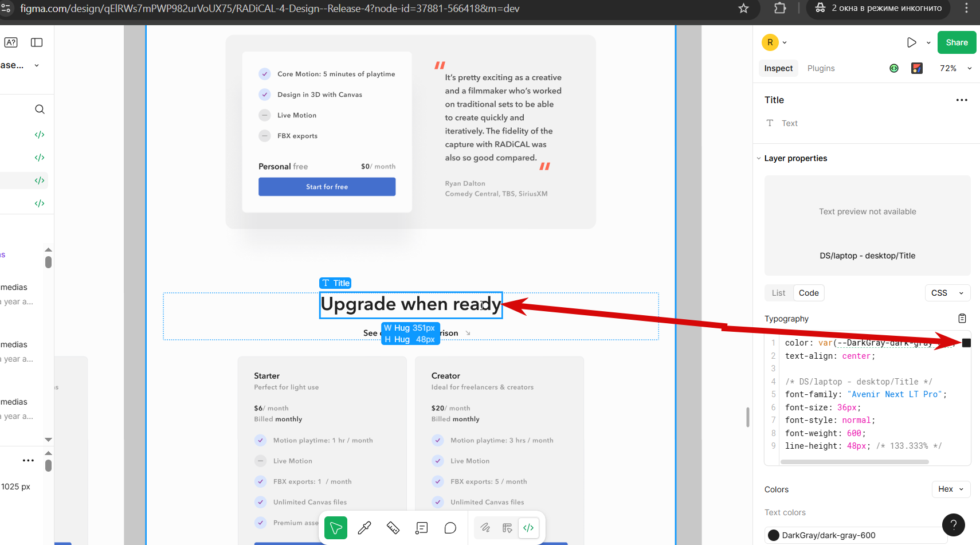Click the Title layer label tag

click(335, 283)
